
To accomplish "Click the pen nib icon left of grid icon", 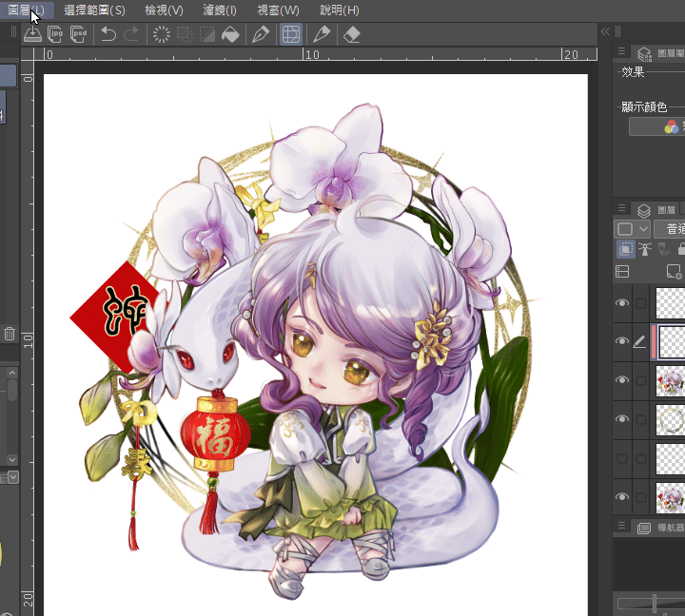I will click(261, 34).
